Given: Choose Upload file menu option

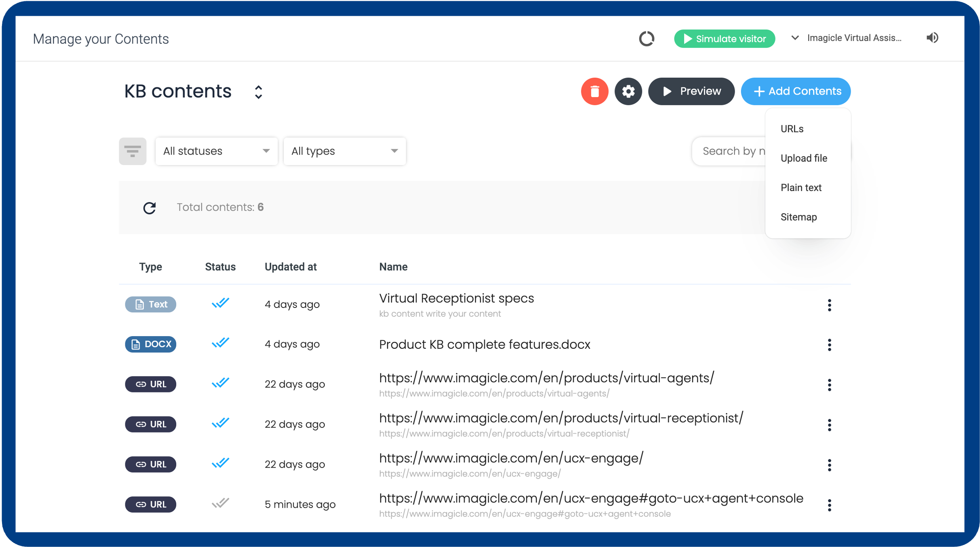Looking at the screenshot, I should click(803, 158).
